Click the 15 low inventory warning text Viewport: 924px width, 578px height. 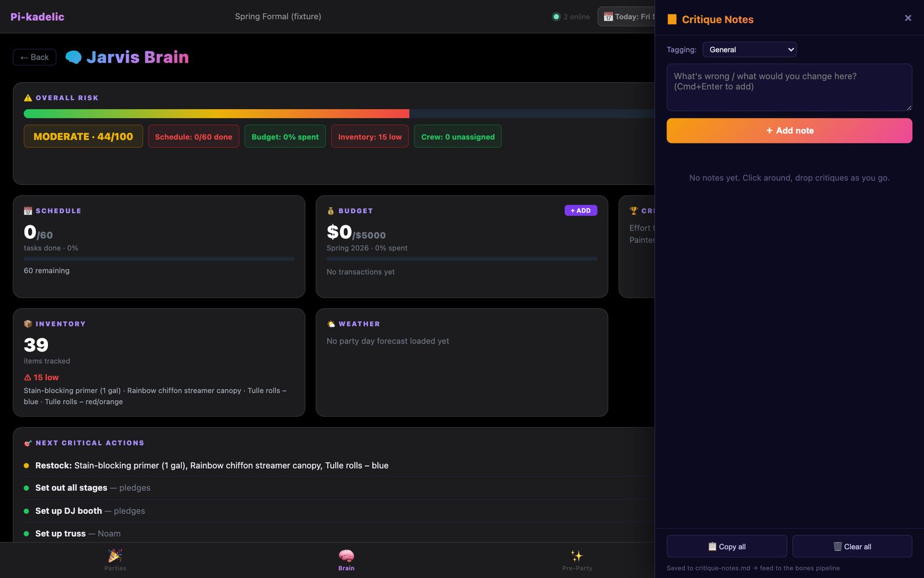pyautogui.click(x=46, y=377)
